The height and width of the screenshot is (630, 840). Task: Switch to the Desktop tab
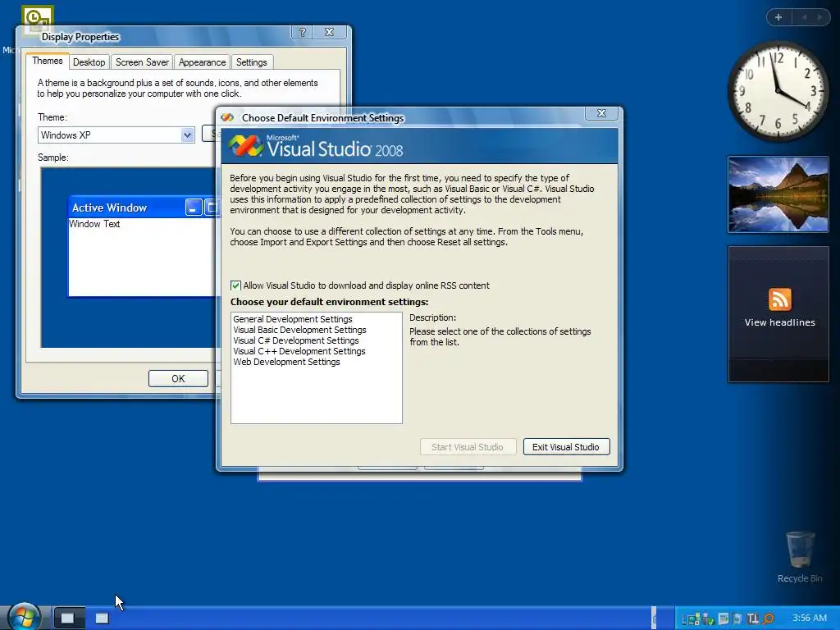89,62
